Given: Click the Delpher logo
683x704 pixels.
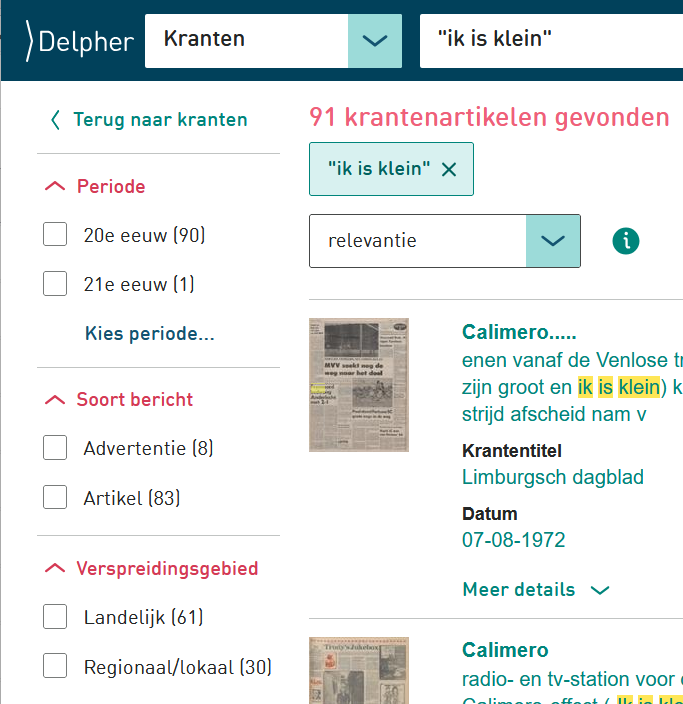Looking at the screenshot, I should pos(79,41).
